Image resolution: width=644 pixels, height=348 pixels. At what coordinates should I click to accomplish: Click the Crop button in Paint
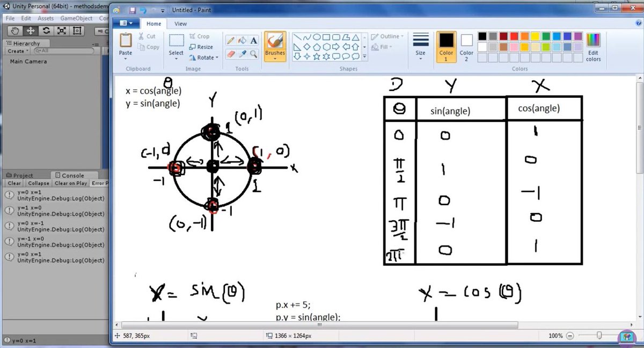coord(199,37)
